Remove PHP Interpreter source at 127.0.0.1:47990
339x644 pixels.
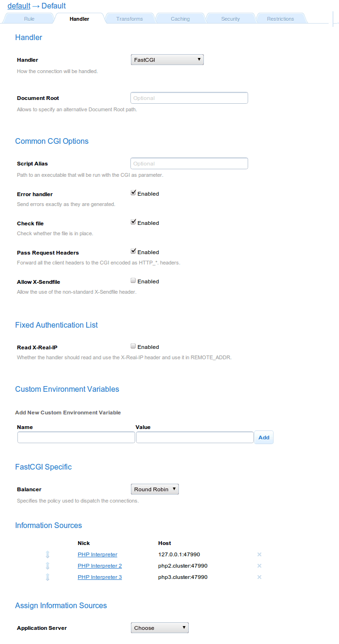(259, 554)
